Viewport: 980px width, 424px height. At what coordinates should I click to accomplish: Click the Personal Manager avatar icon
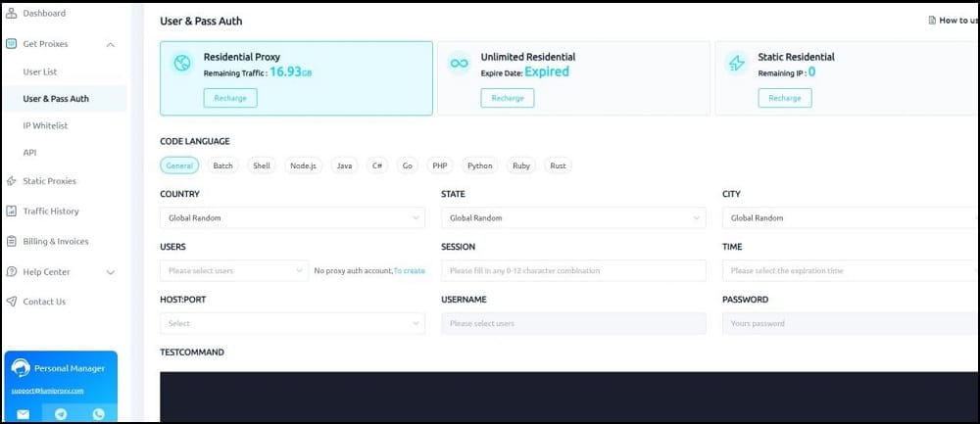tap(21, 368)
